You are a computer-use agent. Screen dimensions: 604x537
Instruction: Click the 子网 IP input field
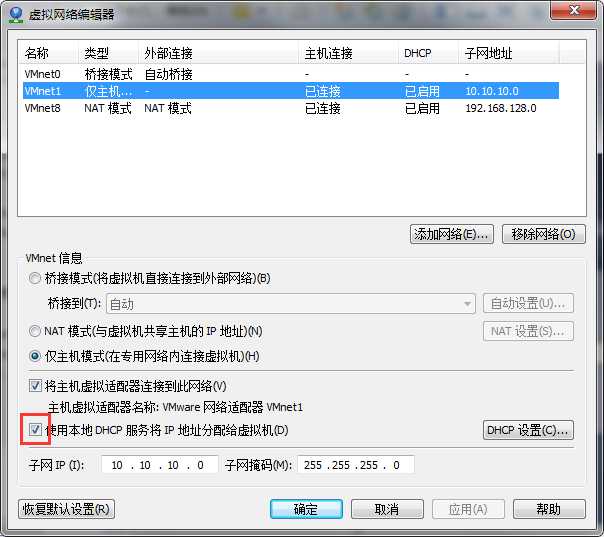pos(159,465)
